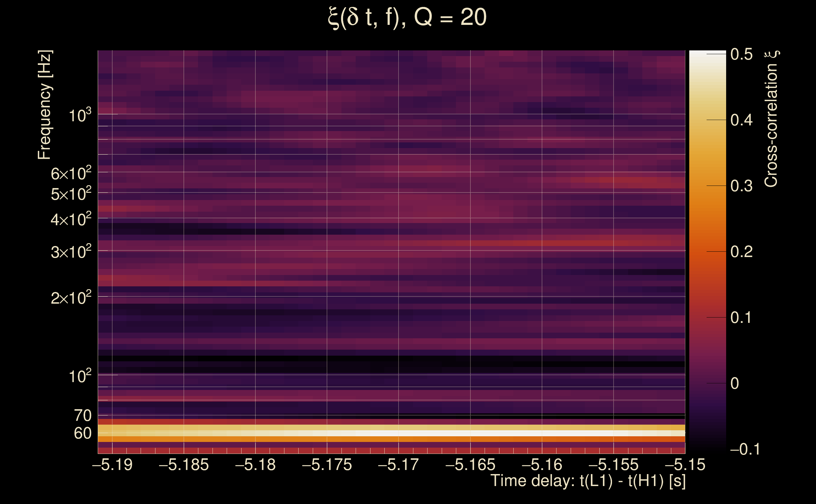
Task: Click the 0.3 tick label on the colorbar
Action: [x=741, y=186]
